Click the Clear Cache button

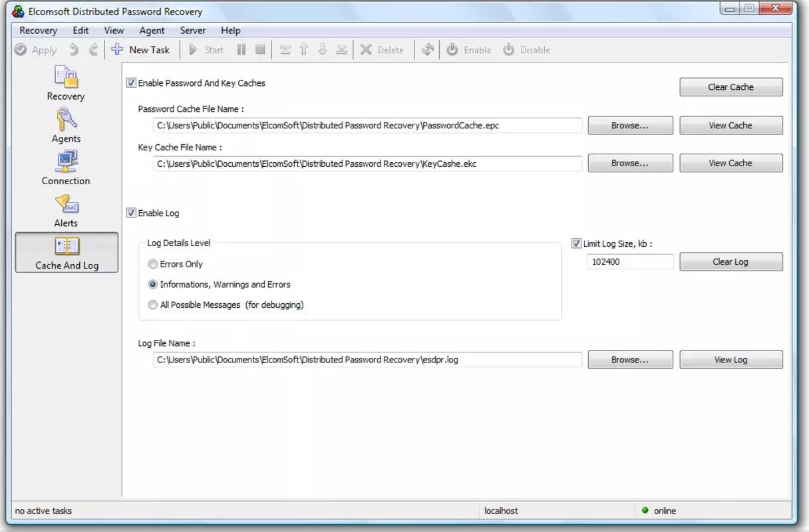tap(731, 87)
